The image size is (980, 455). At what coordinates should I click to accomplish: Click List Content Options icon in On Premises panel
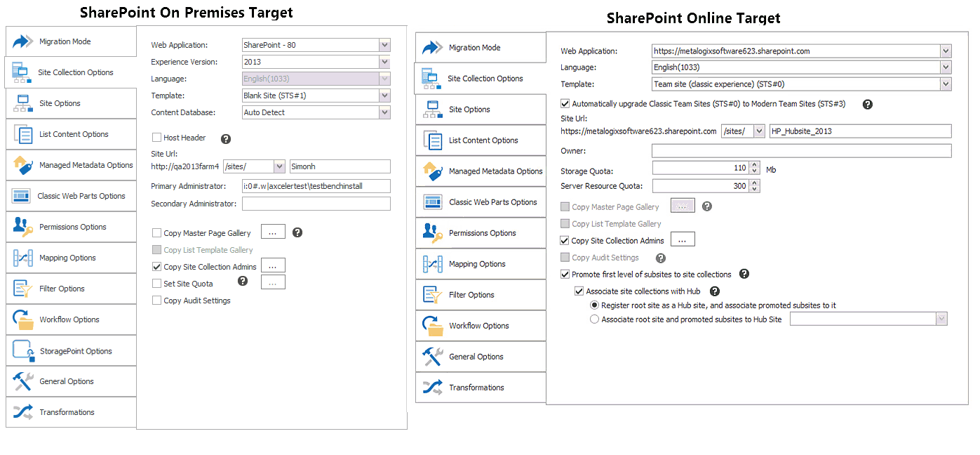23,134
